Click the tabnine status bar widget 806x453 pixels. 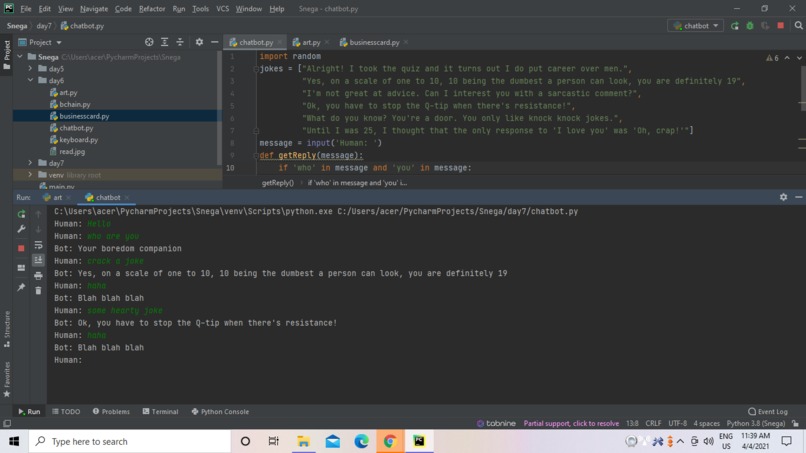[x=496, y=424]
